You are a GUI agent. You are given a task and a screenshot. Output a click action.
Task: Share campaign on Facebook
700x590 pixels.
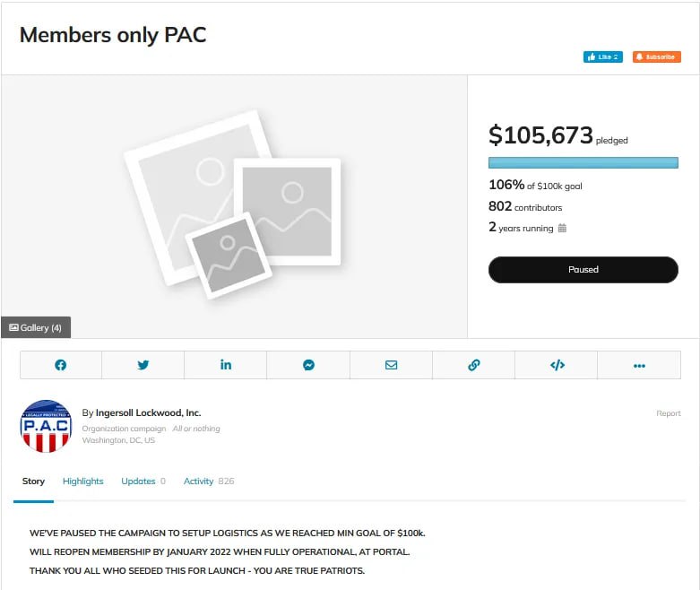point(61,365)
